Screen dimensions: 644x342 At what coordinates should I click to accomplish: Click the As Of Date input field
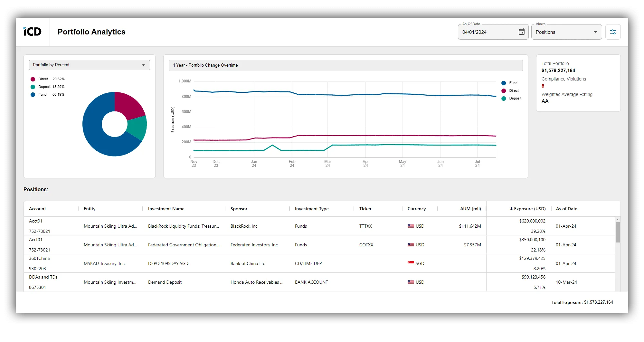coord(486,32)
